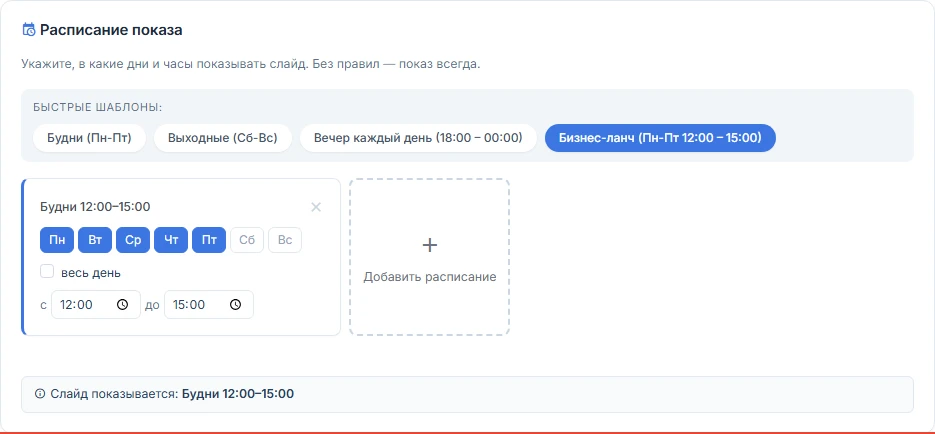Toggle the Пн day button
Image resolution: width=935 pixels, height=434 pixels.
click(x=57, y=240)
